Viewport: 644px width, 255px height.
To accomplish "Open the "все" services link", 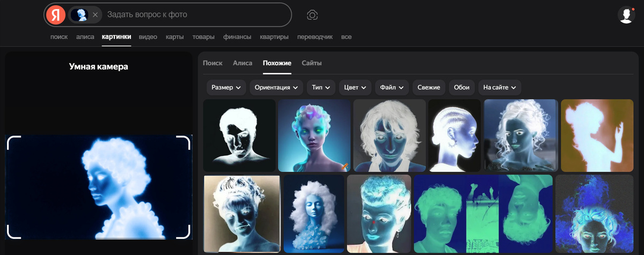I will click(x=347, y=37).
